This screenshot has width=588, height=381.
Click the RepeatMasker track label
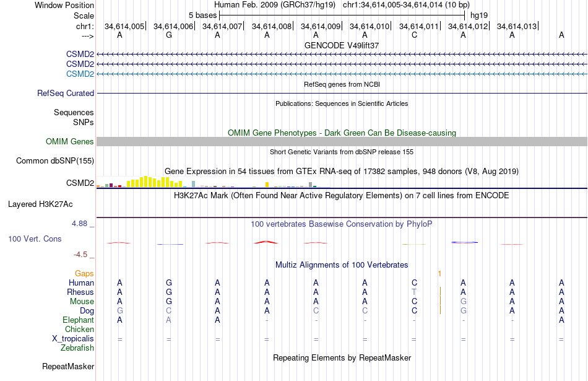(68, 366)
